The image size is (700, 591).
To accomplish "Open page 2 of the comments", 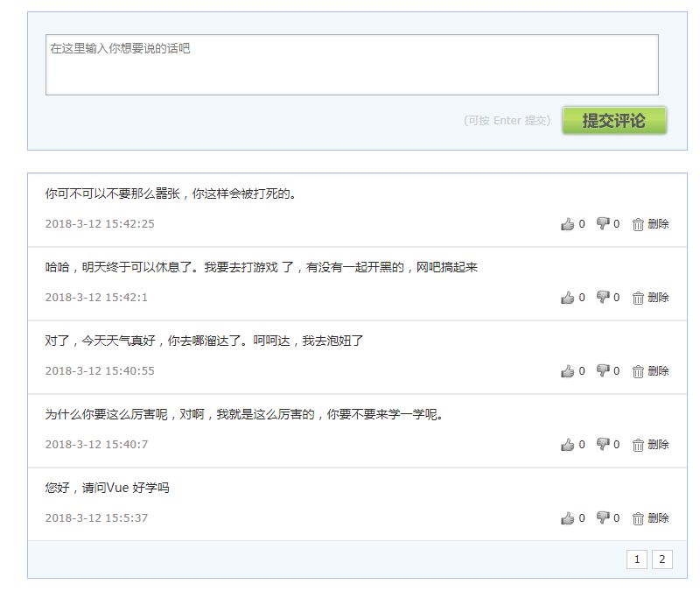I will tap(662, 558).
